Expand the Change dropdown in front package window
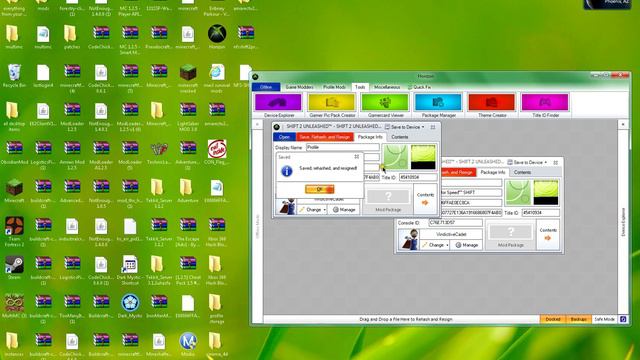This screenshot has width=640, height=360. click(313, 209)
